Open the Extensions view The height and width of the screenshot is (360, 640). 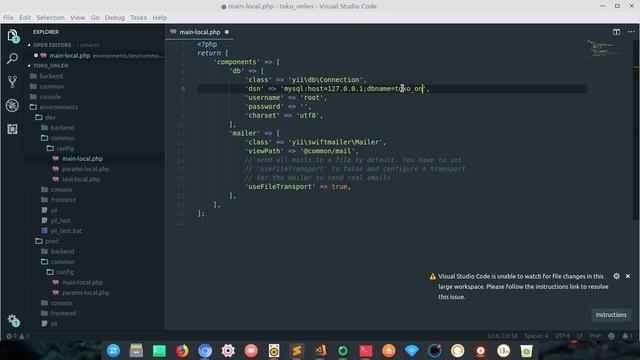(x=12, y=129)
